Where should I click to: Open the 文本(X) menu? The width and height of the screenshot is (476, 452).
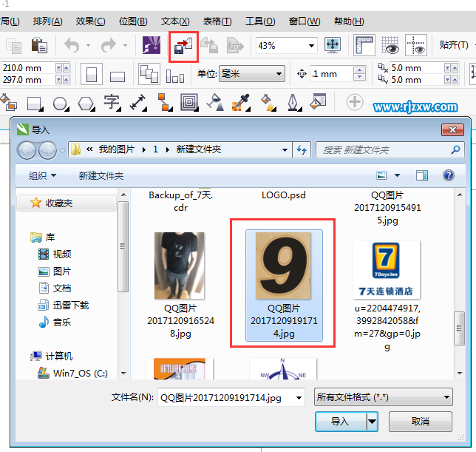[175, 21]
